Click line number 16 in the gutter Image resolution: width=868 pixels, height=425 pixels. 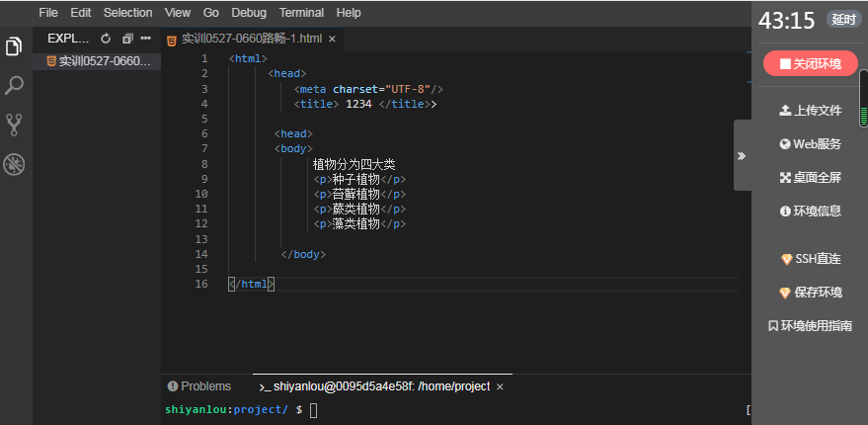[201, 284]
